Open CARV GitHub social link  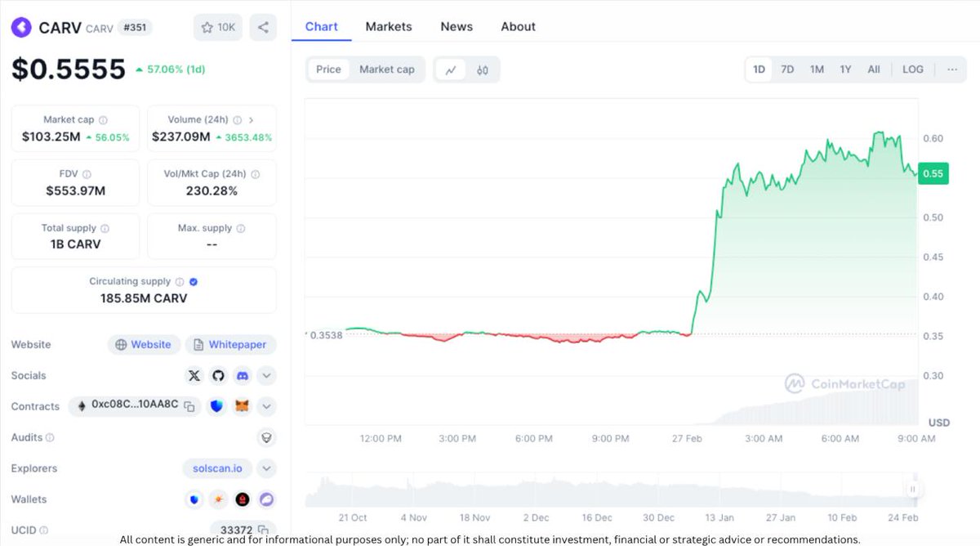(x=218, y=376)
